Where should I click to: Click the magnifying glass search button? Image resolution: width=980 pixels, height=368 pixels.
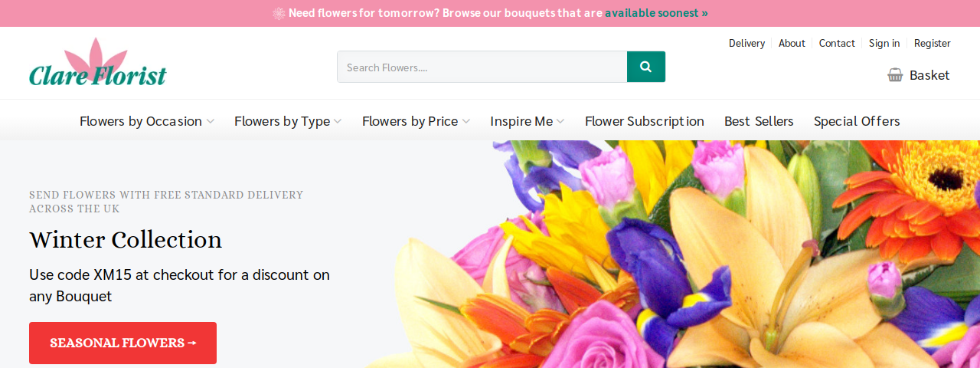[x=646, y=67]
